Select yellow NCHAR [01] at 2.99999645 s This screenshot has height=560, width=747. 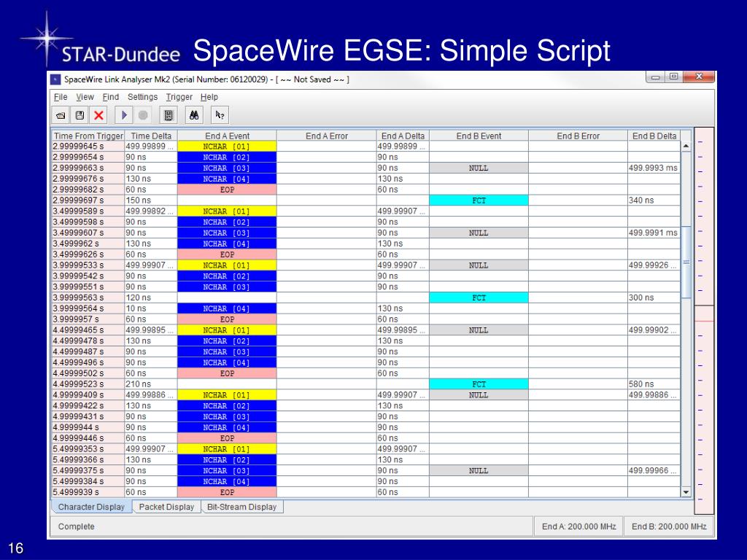click(227, 146)
